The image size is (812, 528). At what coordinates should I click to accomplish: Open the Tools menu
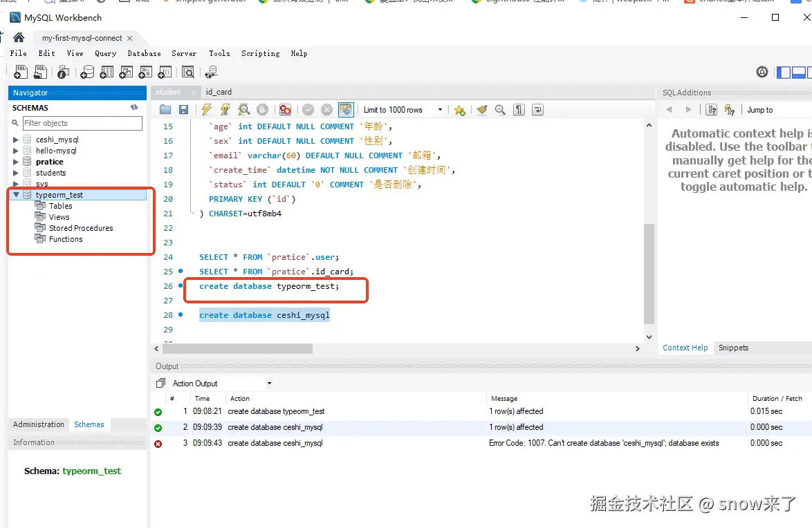pyautogui.click(x=219, y=53)
